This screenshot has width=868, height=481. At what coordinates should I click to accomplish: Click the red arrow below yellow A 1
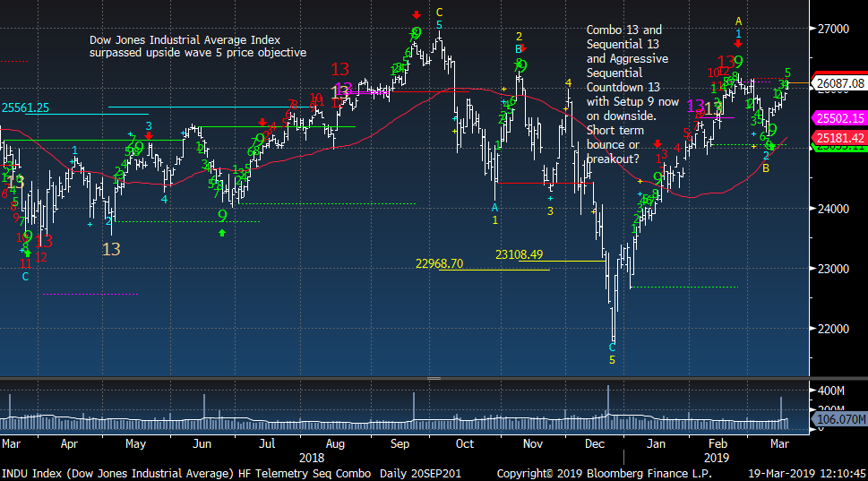click(738, 44)
